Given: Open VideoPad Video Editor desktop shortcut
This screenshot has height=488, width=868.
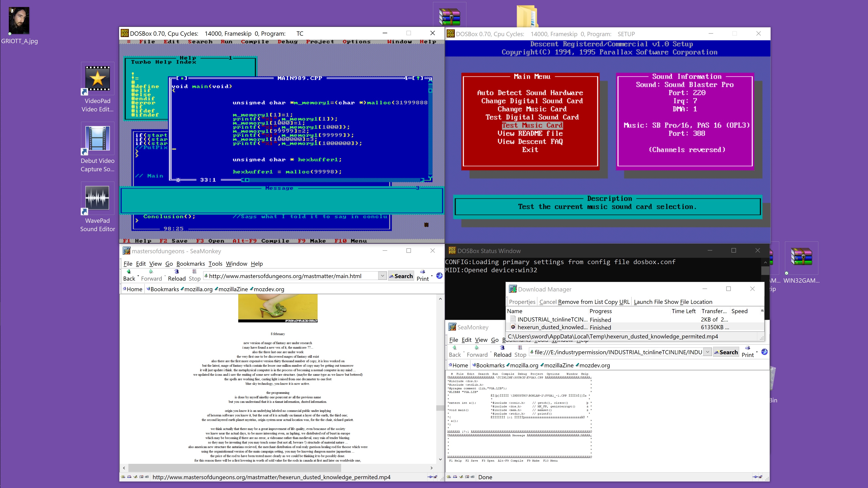Looking at the screenshot, I should (97, 78).
